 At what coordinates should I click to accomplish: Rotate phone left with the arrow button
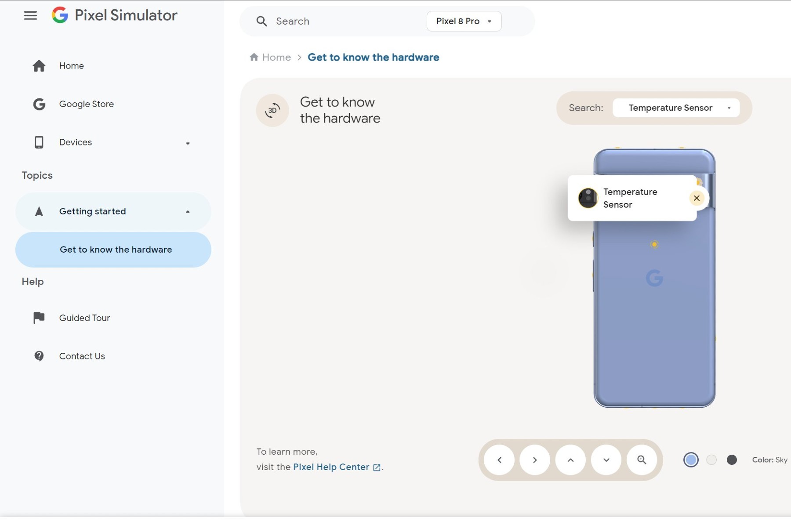499,460
